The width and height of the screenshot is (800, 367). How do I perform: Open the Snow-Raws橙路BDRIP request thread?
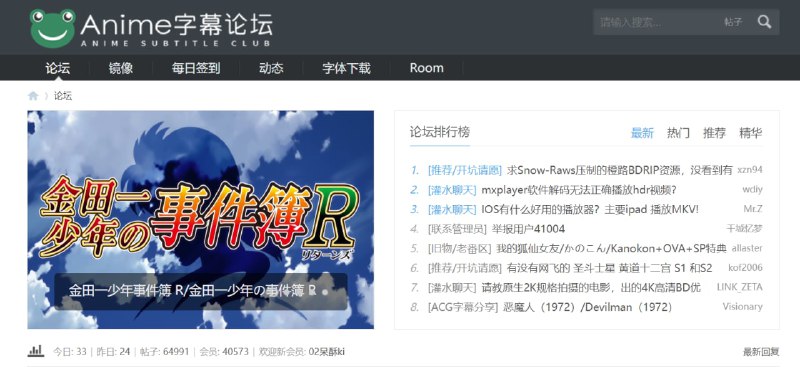(x=619, y=170)
